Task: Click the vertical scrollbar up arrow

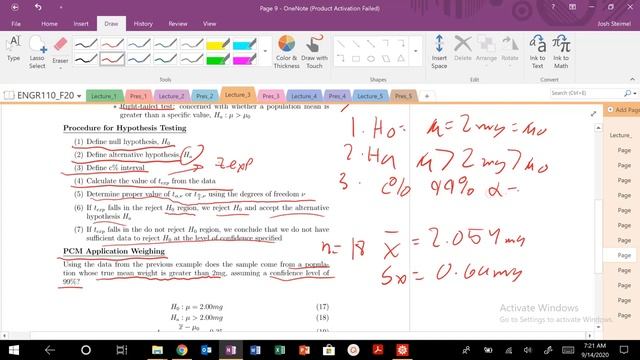Action: (x=598, y=128)
